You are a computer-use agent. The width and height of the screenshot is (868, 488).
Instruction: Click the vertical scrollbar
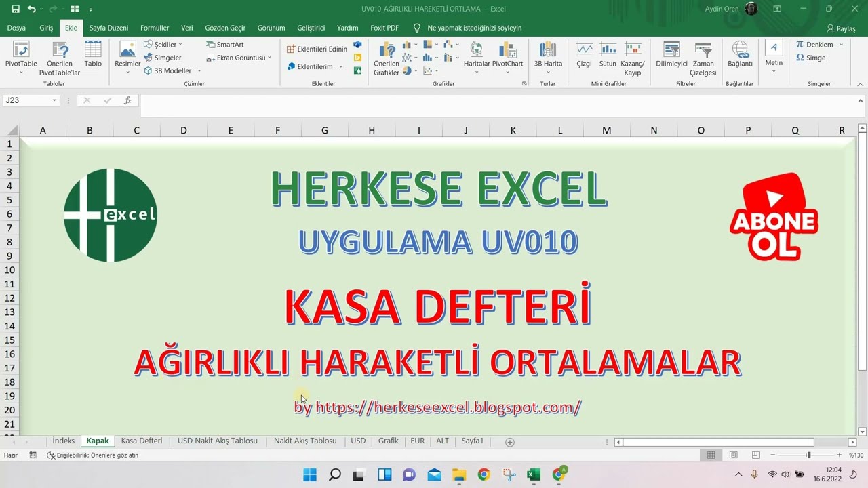point(862,251)
